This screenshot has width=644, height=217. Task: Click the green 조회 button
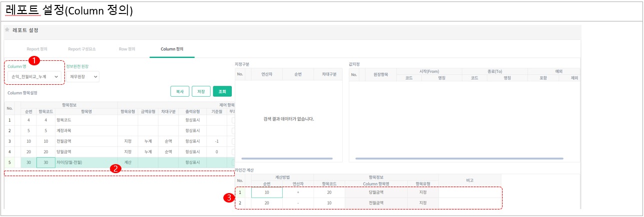222,91
